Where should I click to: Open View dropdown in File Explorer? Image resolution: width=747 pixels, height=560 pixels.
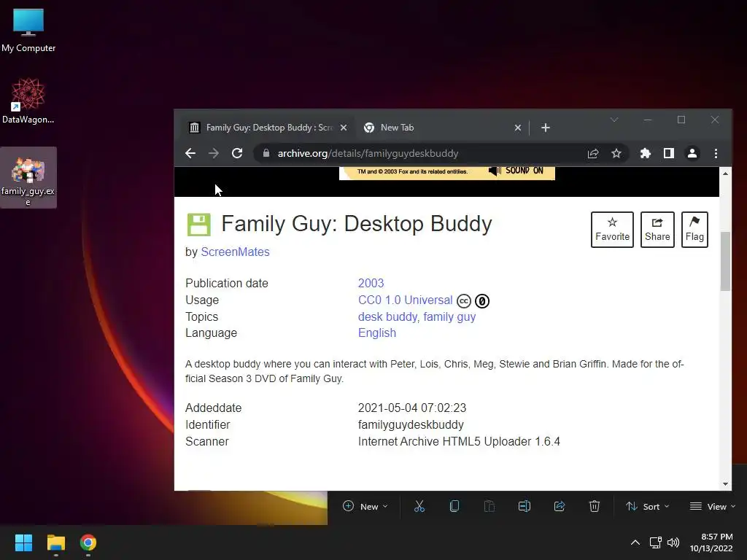713,507
